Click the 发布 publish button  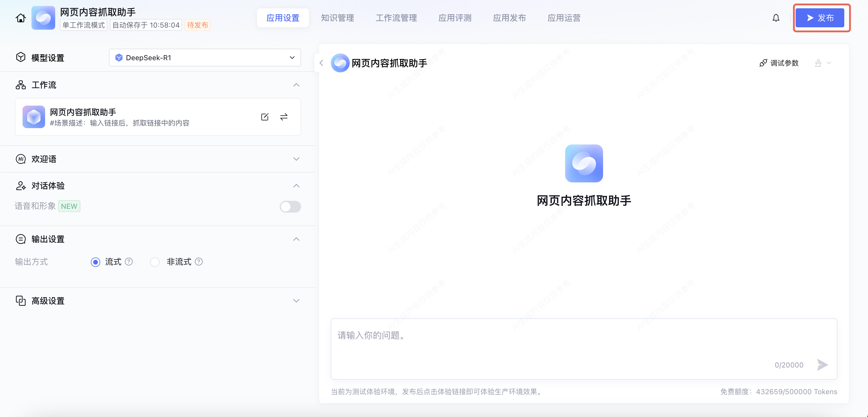tap(820, 18)
